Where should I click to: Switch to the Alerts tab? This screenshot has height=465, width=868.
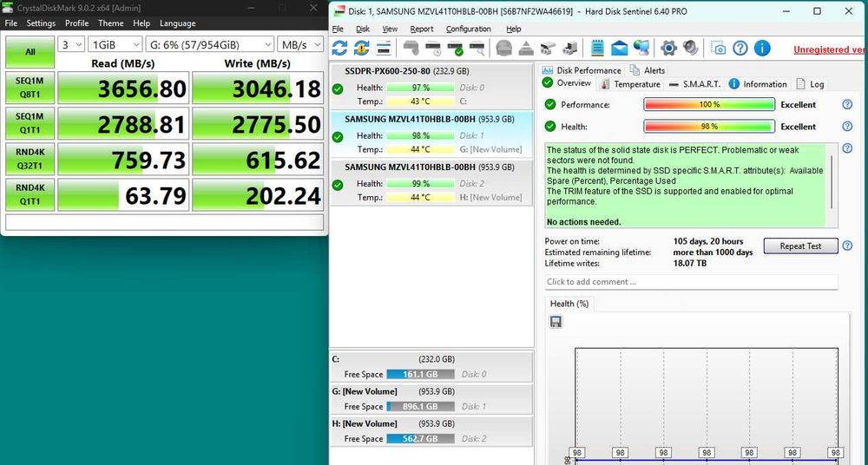[x=648, y=70]
